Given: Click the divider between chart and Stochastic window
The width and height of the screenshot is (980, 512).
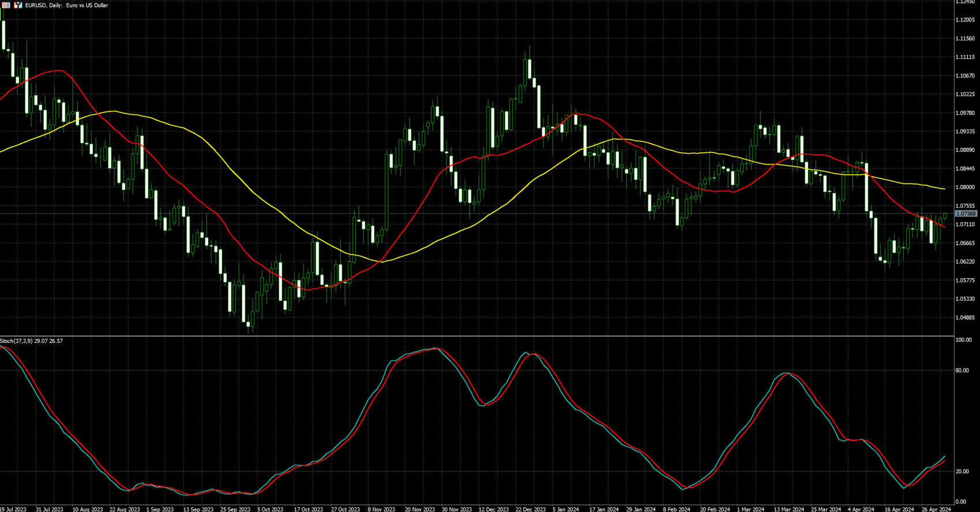Looking at the screenshot, I should 476,336.
